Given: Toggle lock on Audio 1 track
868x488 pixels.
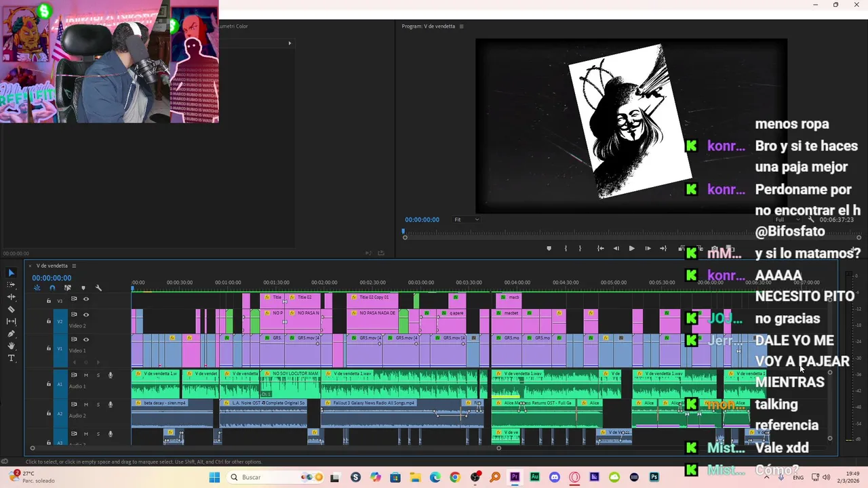Looking at the screenshot, I should [x=48, y=384].
